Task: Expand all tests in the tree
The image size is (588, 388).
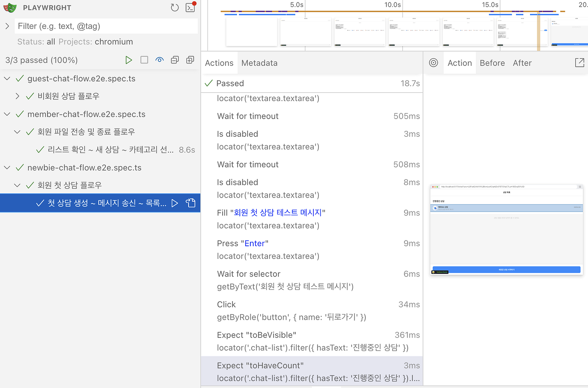Action: pyautogui.click(x=190, y=60)
